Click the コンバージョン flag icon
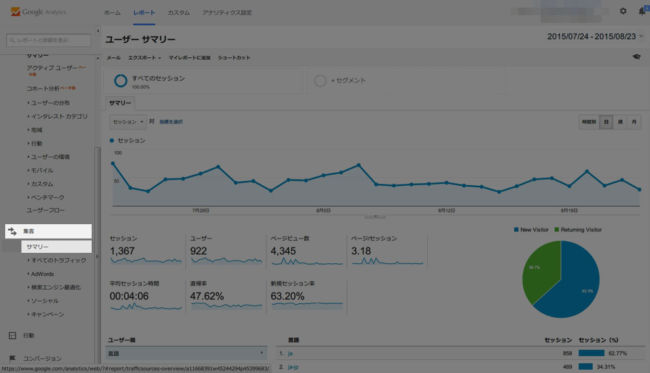This screenshot has width=650, height=373. click(12, 358)
